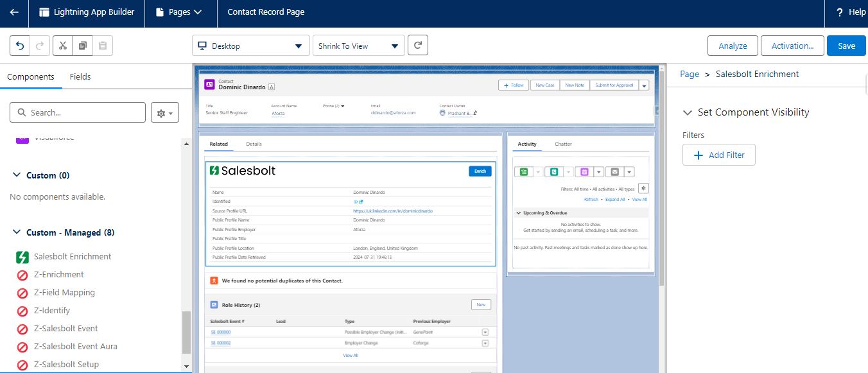Click the Expand All link
This screenshot has height=373, width=868.
pyautogui.click(x=614, y=200)
